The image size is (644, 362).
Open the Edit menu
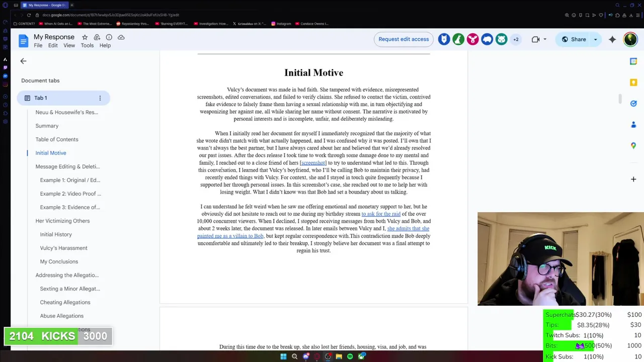[53, 45]
